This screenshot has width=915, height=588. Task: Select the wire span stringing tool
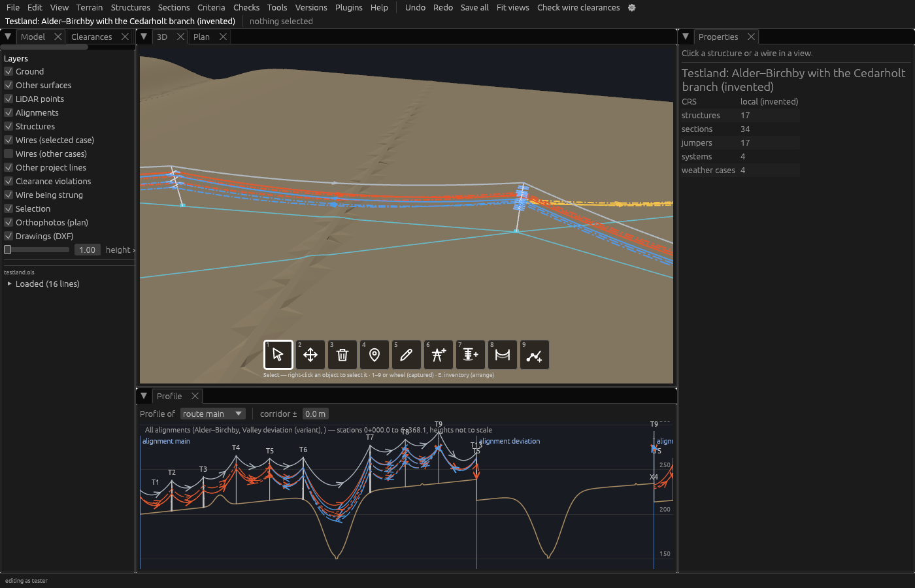[503, 355]
